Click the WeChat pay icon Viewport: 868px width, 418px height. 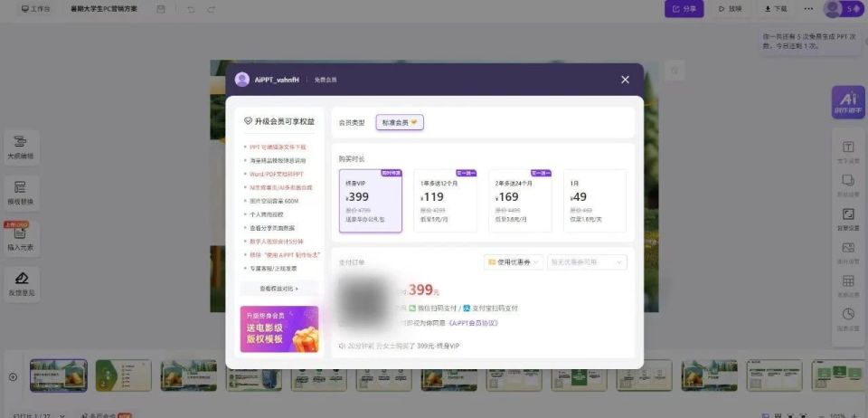412,309
